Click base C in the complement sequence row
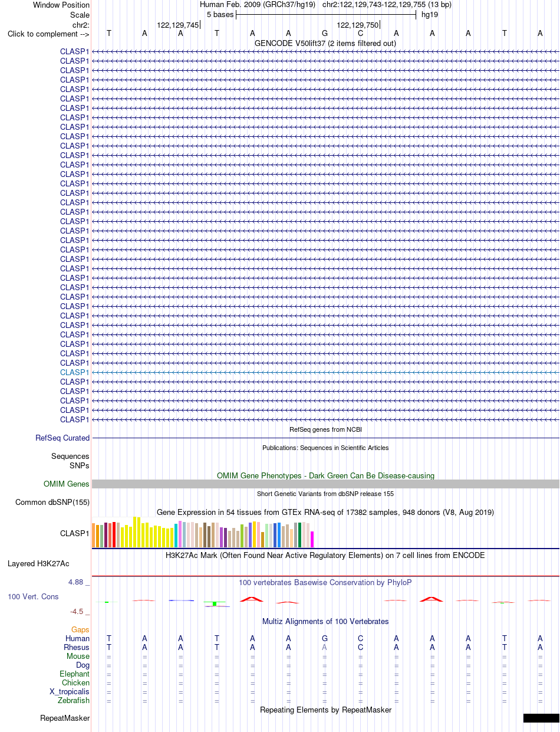Image resolution: width=560 pixels, height=732 pixels. [360, 33]
